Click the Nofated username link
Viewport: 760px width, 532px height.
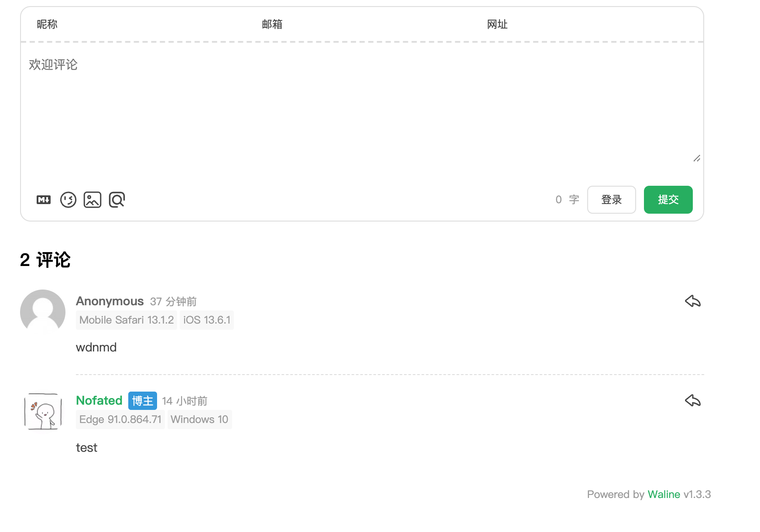(x=99, y=400)
